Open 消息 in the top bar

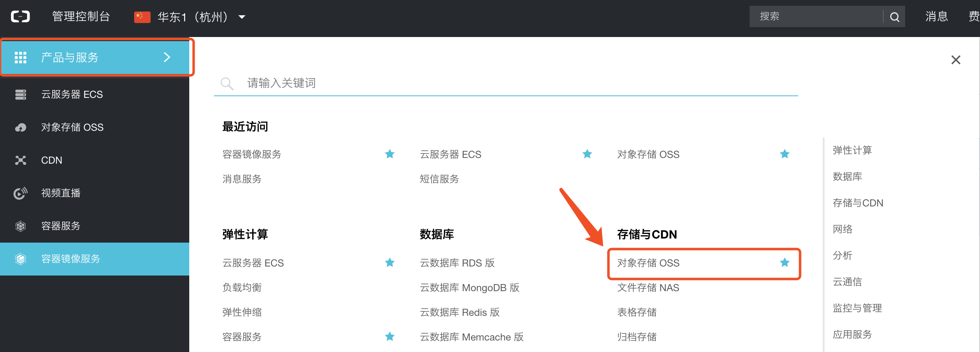click(x=937, y=16)
